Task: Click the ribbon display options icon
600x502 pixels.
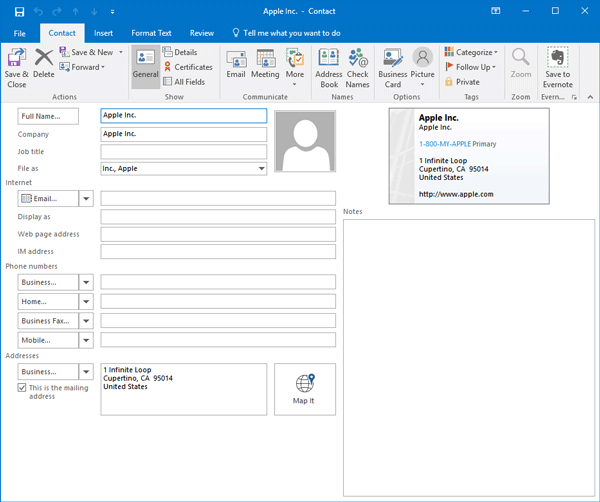Action: (x=496, y=11)
